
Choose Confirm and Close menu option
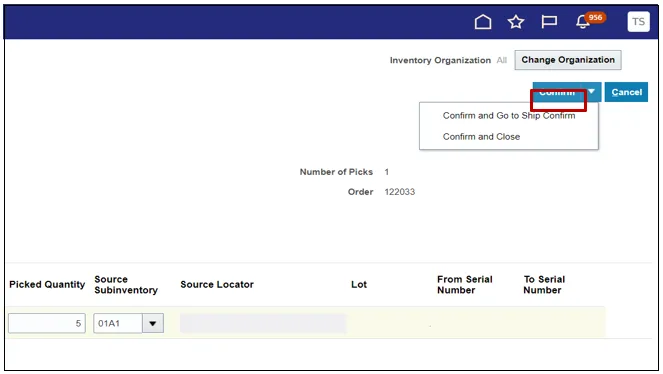(x=481, y=136)
